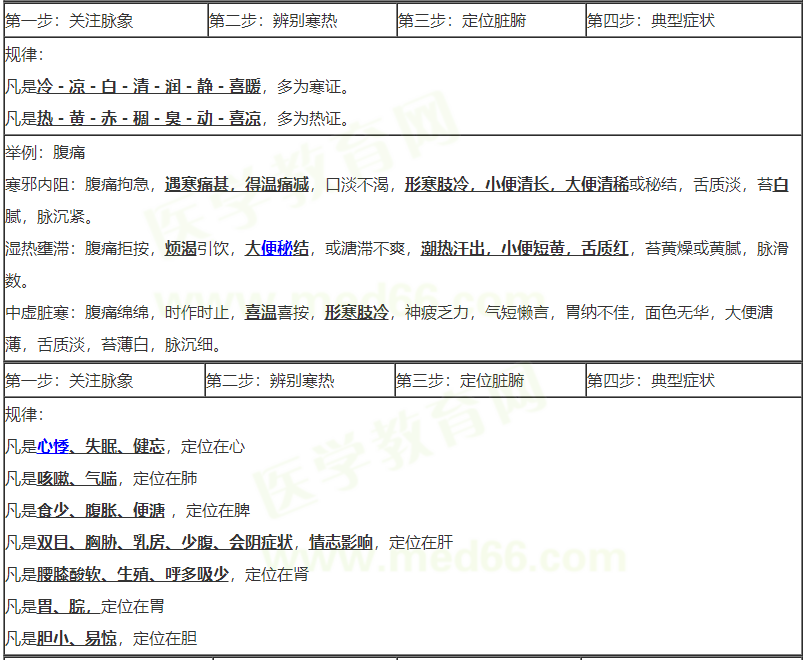This screenshot has height=660, width=806.
Task: Click the blue "心悸" hyperlink
Action: click(53, 446)
